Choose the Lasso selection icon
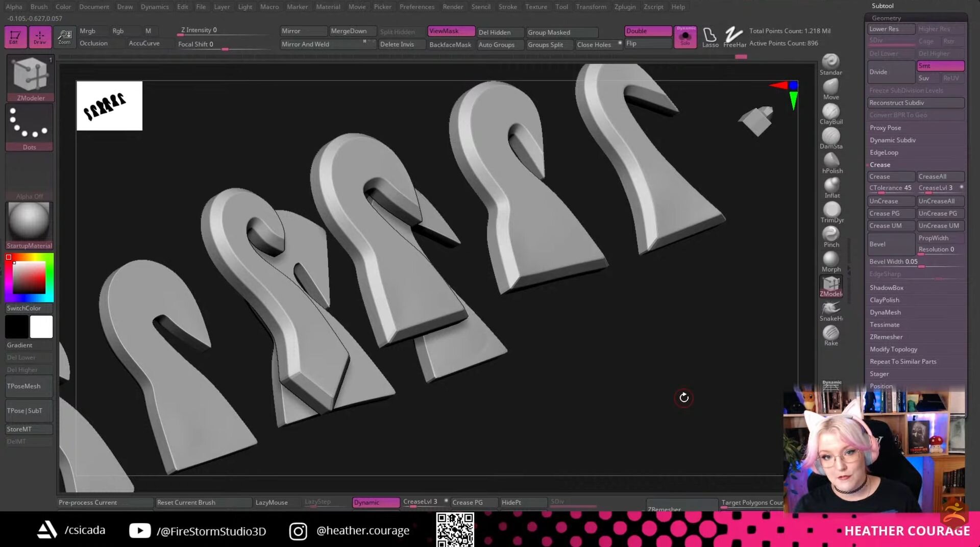The height and width of the screenshot is (547, 980). click(710, 37)
